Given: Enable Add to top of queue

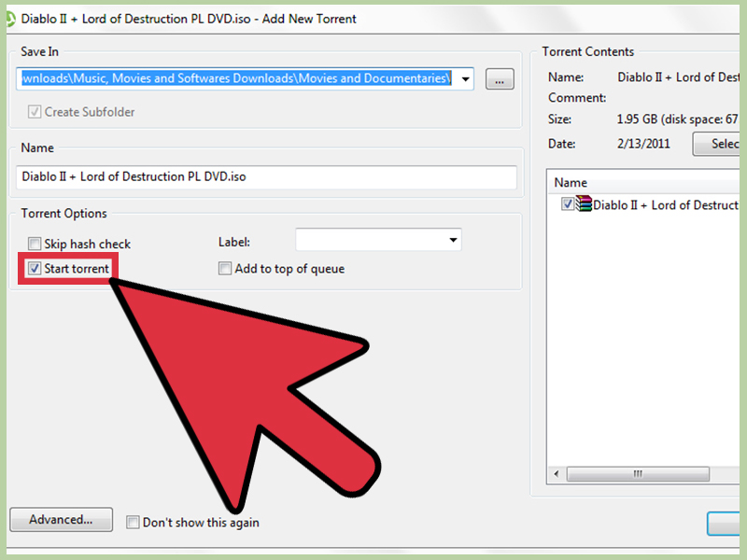Looking at the screenshot, I should [225, 269].
